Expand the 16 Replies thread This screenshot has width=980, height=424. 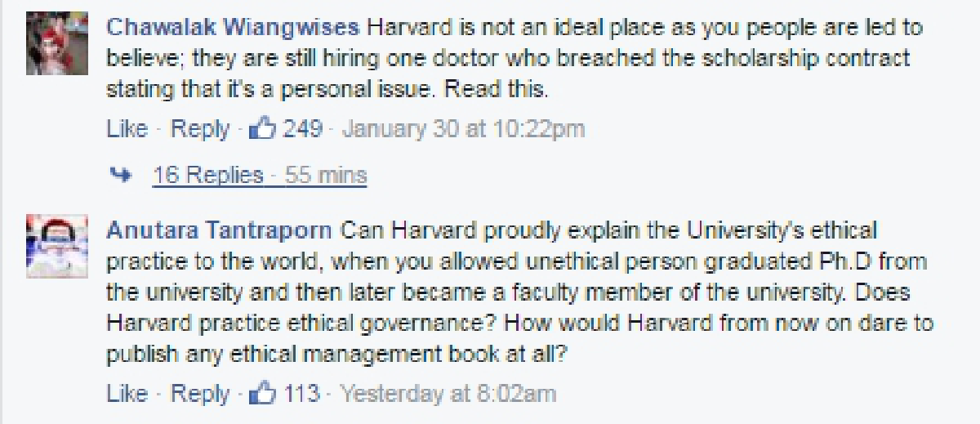click(x=208, y=175)
